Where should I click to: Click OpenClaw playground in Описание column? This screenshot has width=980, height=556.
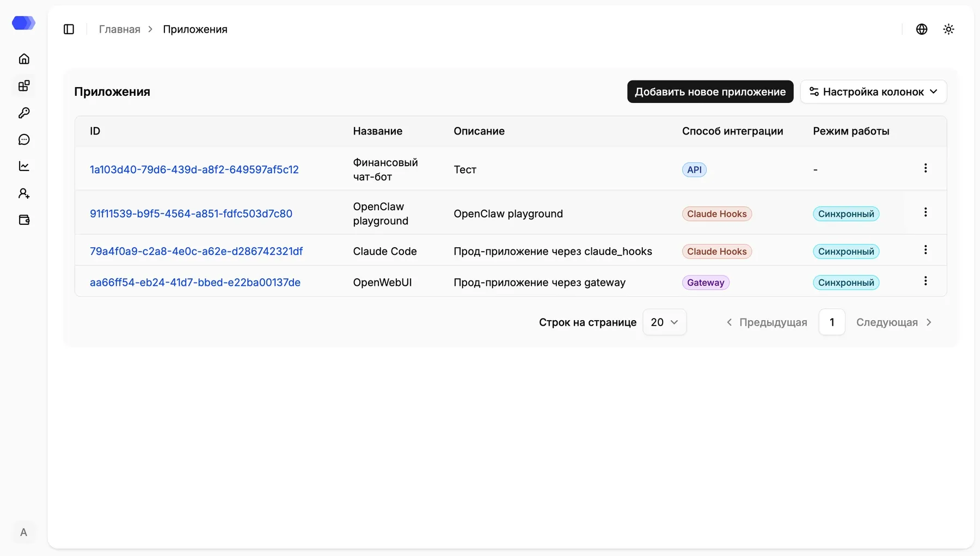pyautogui.click(x=508, y=213)
